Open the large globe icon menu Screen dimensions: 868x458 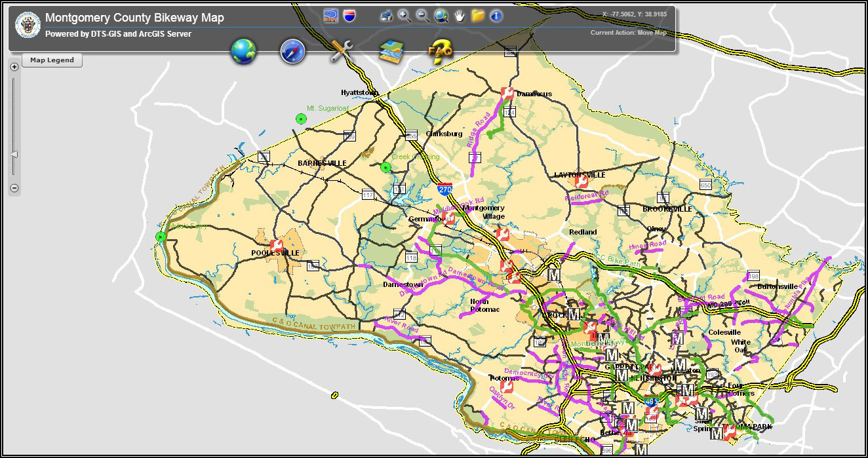[243, 51]
